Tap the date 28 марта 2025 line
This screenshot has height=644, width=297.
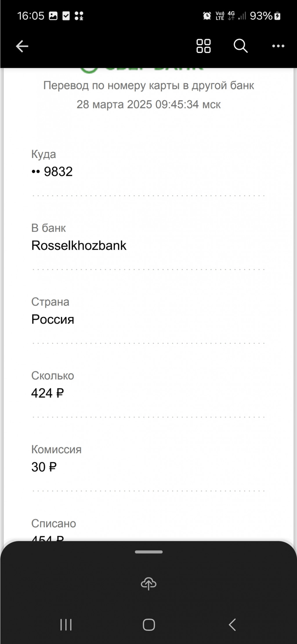[x=148, y=104]
